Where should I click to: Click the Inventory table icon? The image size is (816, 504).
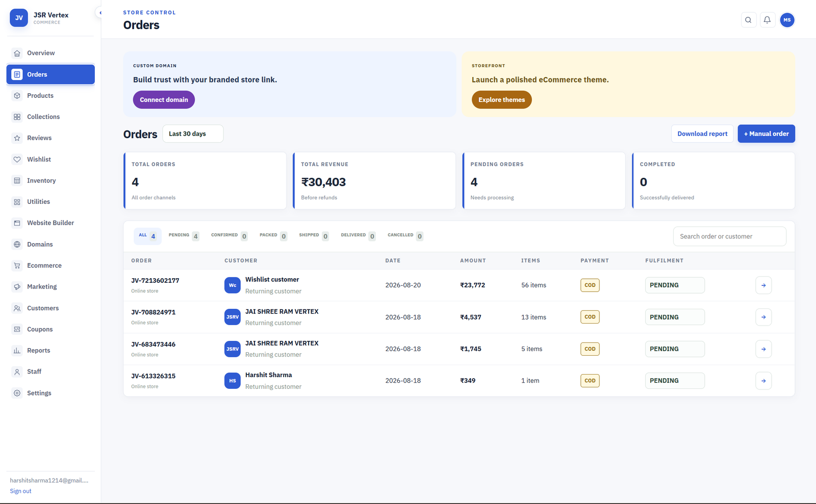17,180
